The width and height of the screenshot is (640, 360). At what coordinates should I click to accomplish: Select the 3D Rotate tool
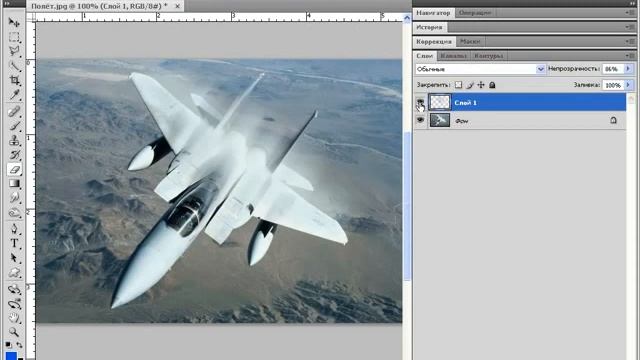(x=14, y=289)
